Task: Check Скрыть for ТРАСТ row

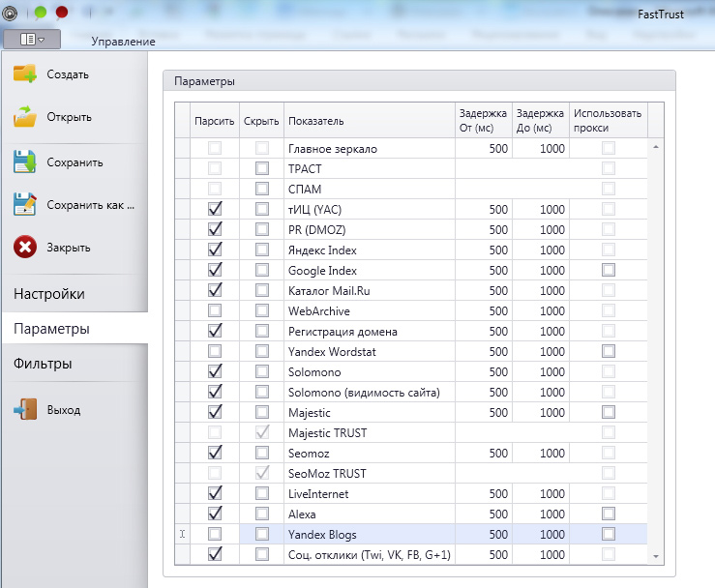Action: (262, 168)
